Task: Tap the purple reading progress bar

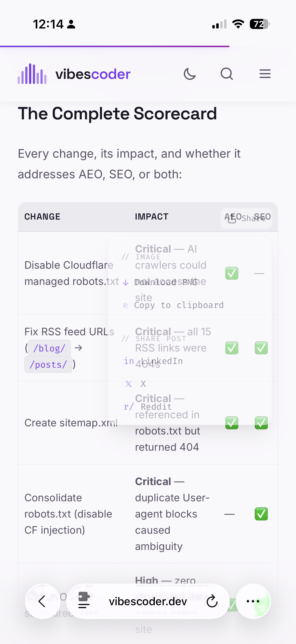Action: click(115, 46)
